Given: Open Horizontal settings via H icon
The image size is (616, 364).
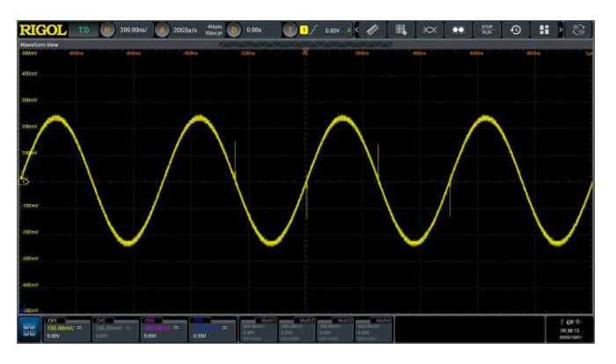Looking at the screenshot, I should 107,30.
